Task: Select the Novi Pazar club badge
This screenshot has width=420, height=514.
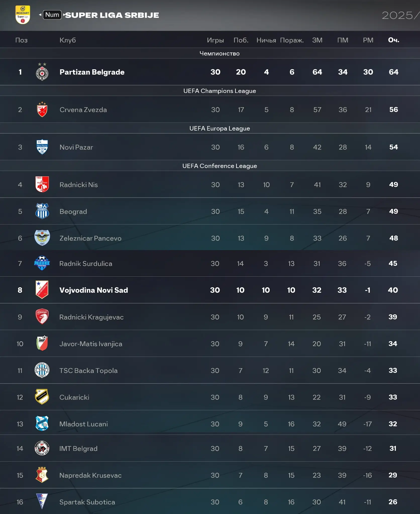Action: coord(42,147)
